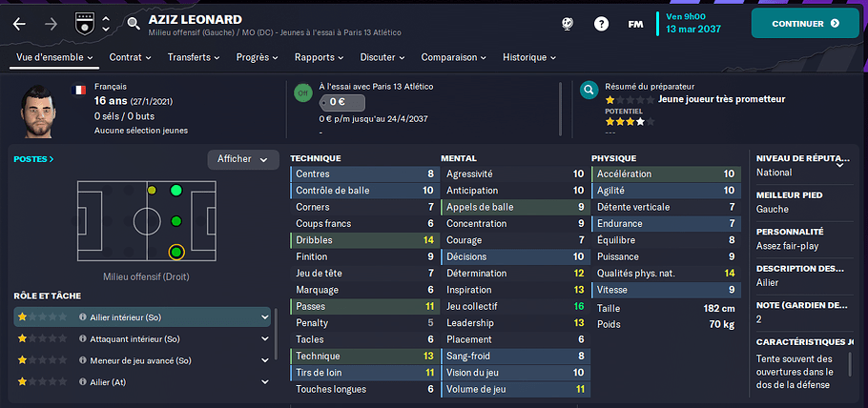
Task: Open the world globe icon
Action: pos(567,24)
